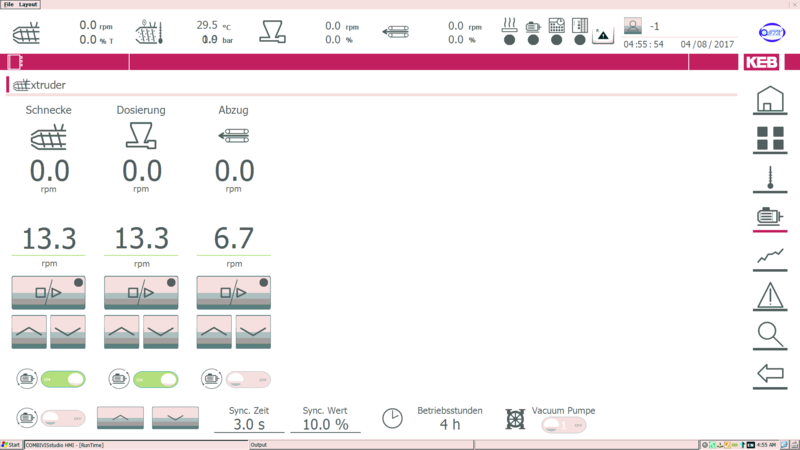Click the alarm indicator in the top bar
The height and width of the screenshot is (450, 800).
tap(602, 34)
